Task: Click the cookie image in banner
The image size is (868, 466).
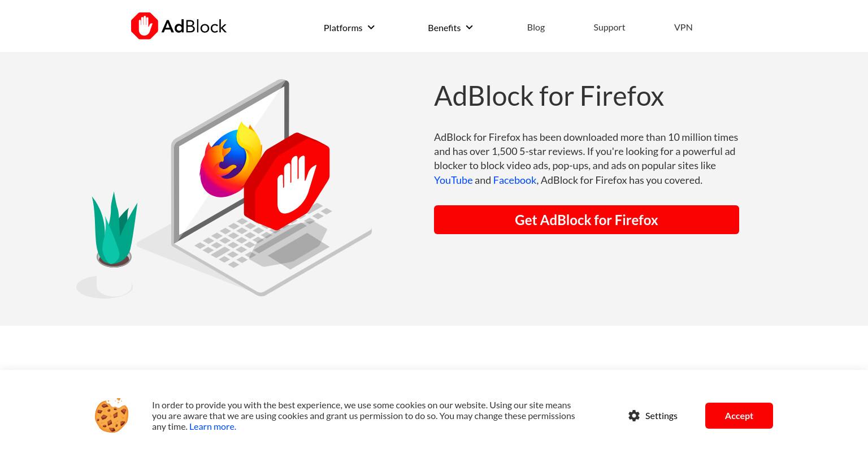Action: [x=112, y=416]
